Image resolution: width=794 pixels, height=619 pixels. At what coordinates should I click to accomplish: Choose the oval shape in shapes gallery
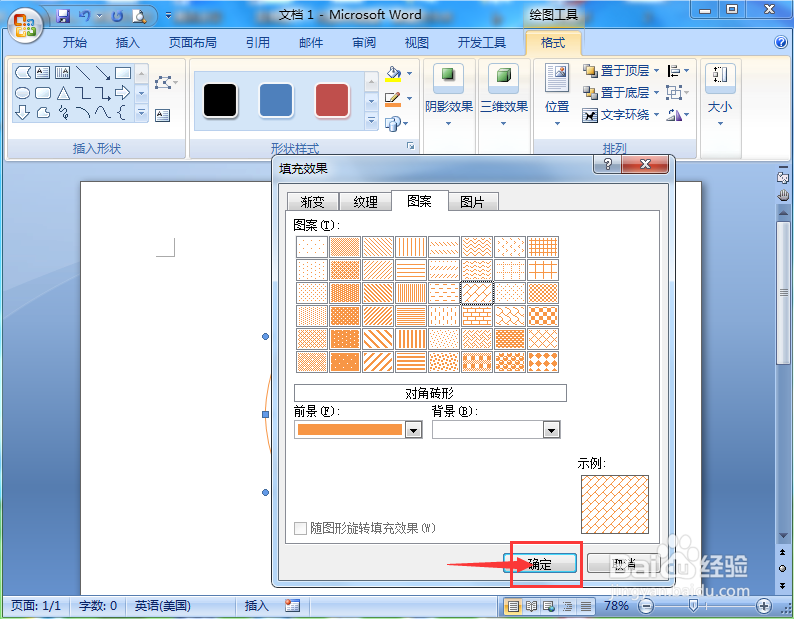tap(23, 93)
